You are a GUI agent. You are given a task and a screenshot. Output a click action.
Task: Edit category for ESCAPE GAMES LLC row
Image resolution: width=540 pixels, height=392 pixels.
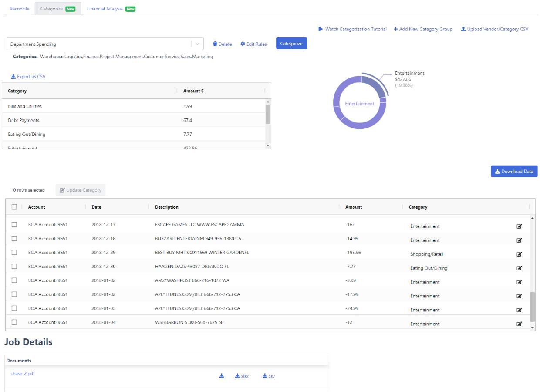tap(519, 226)
